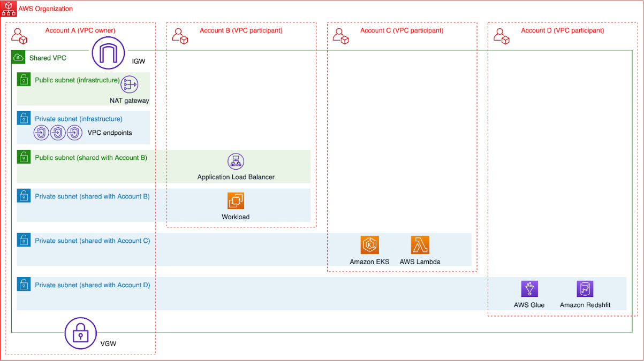Select the Account A user icon
This screenshot has width=644, height=361.
19,36
